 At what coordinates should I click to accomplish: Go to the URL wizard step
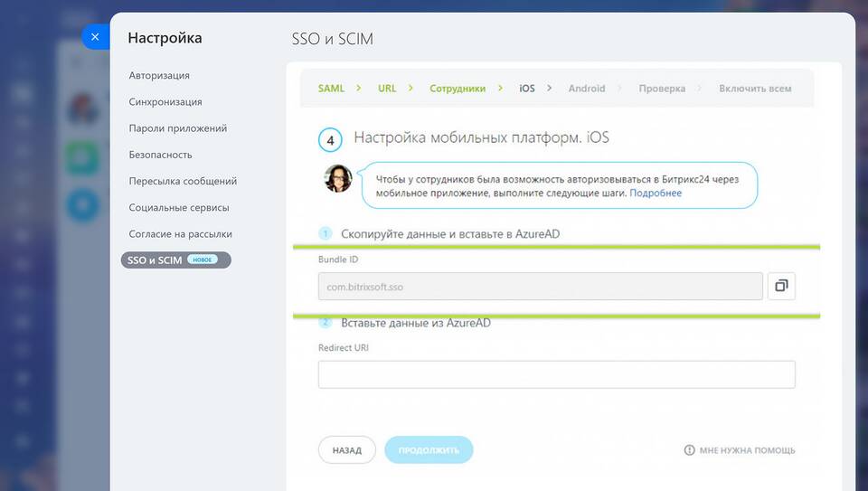[x=387, y=88]
